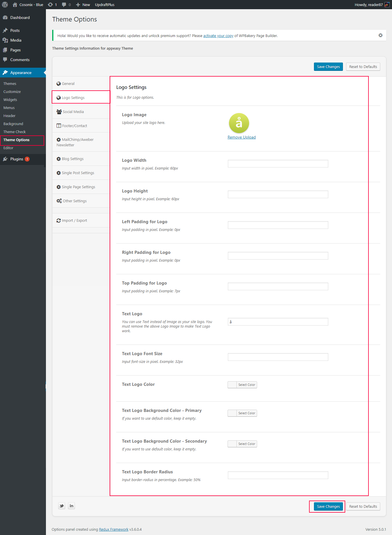Open the Text Logo Color picker
The height and width of the screenshot is (535, 392).
(x=242, y=385)
